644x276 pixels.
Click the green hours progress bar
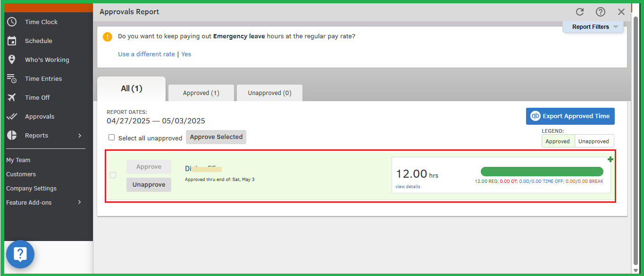(x=542, y=172)
